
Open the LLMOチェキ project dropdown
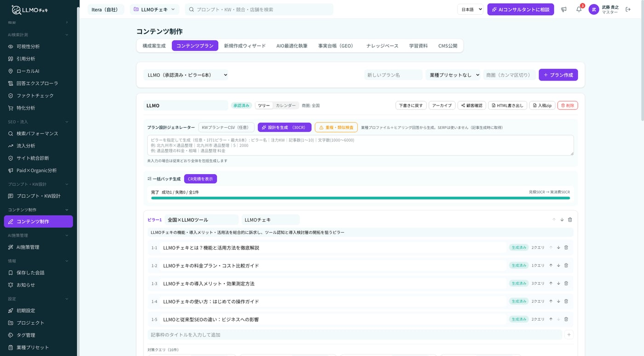155,9
